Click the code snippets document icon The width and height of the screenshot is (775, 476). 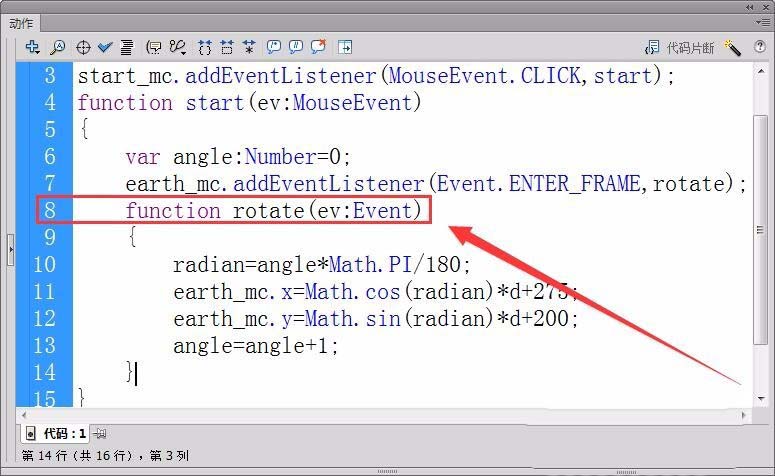click(x=652, y=47)
